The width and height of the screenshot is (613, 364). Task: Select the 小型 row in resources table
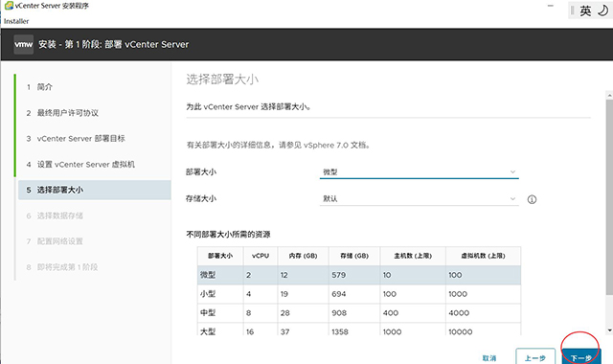(x=359, y=294)
